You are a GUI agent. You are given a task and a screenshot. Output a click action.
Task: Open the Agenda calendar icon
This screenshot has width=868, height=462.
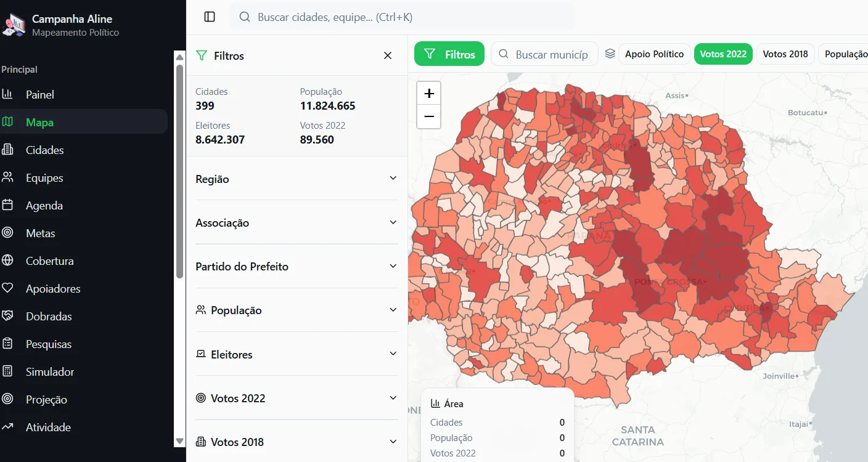point(7,205)
